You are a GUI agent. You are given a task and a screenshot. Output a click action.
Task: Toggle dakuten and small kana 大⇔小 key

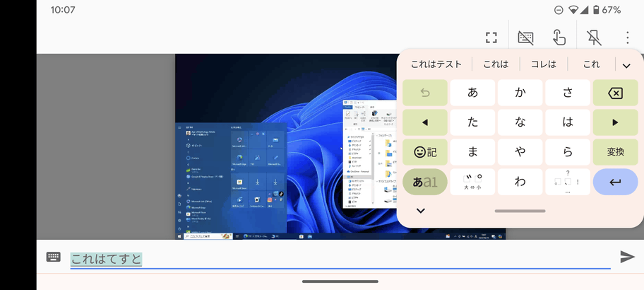(x=472, y=182)
